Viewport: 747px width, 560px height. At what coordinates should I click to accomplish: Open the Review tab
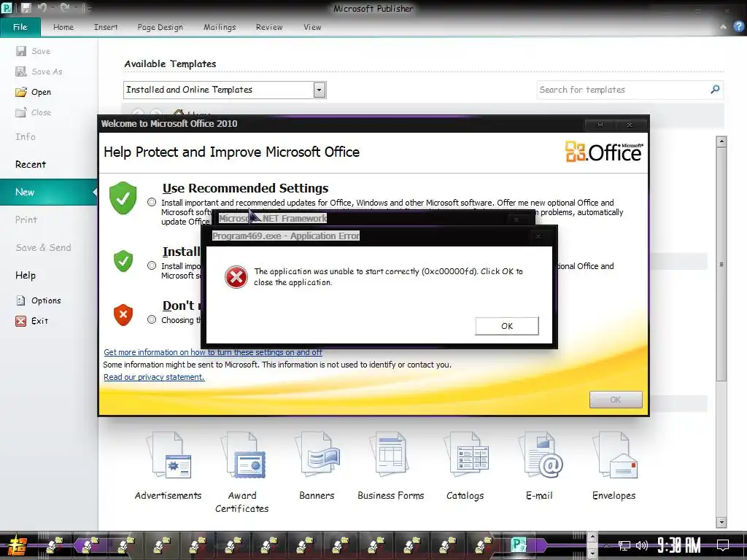point(269,27)
